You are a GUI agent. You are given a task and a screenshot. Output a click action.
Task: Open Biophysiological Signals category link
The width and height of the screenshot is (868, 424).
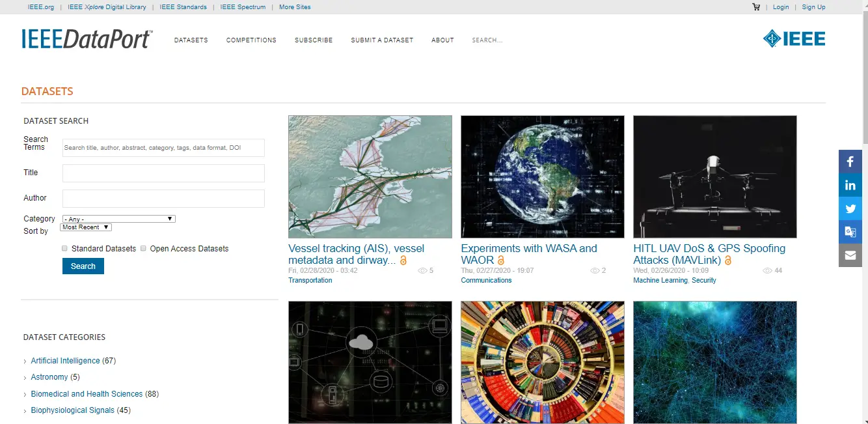[x=73, y=410]
